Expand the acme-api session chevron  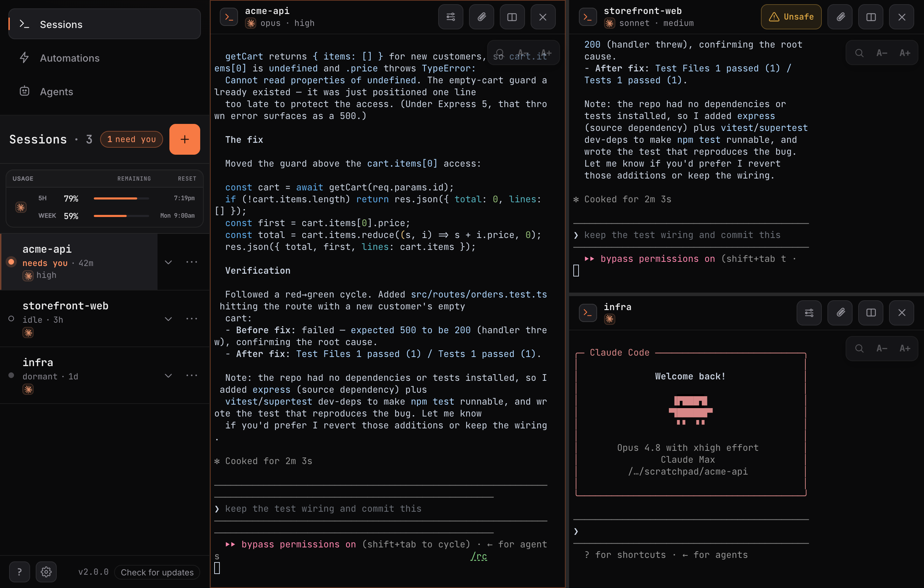[x=168, y=262]
